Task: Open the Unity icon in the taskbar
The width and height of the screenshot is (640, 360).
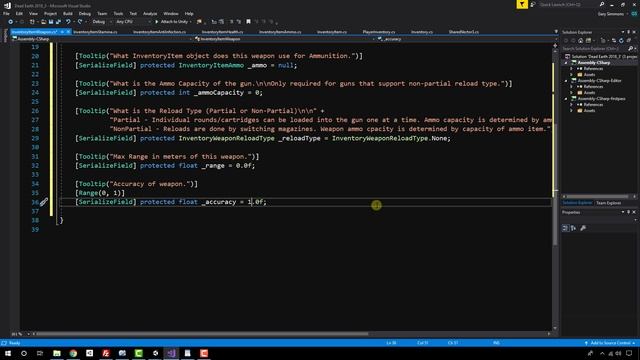Action: [x=155, y=353]
